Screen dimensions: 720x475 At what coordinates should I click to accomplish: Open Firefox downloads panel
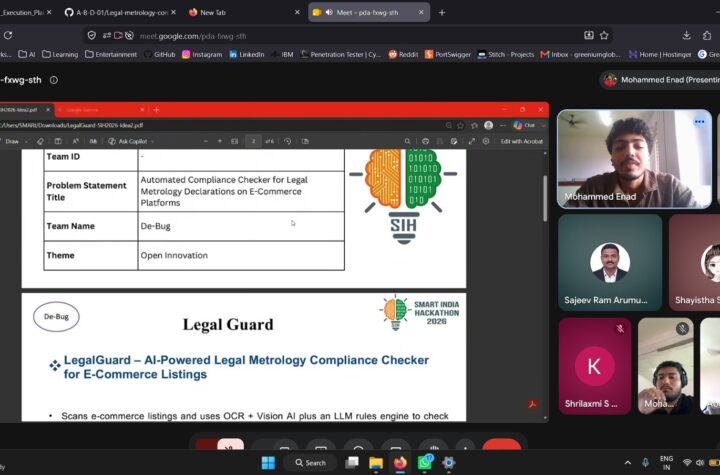(x=686, y=35)
